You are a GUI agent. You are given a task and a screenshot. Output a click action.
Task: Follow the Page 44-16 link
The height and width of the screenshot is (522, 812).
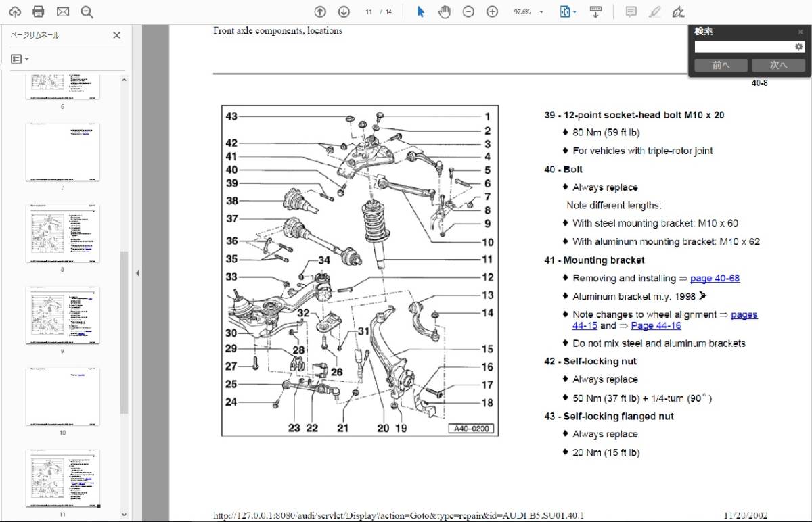click(x=656, y=326)
